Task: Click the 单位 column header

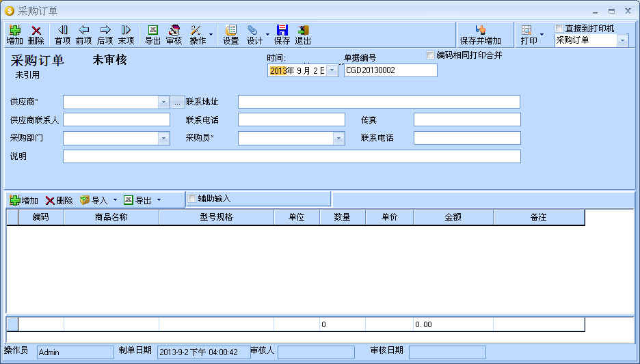Action: (x=297, y=217)
